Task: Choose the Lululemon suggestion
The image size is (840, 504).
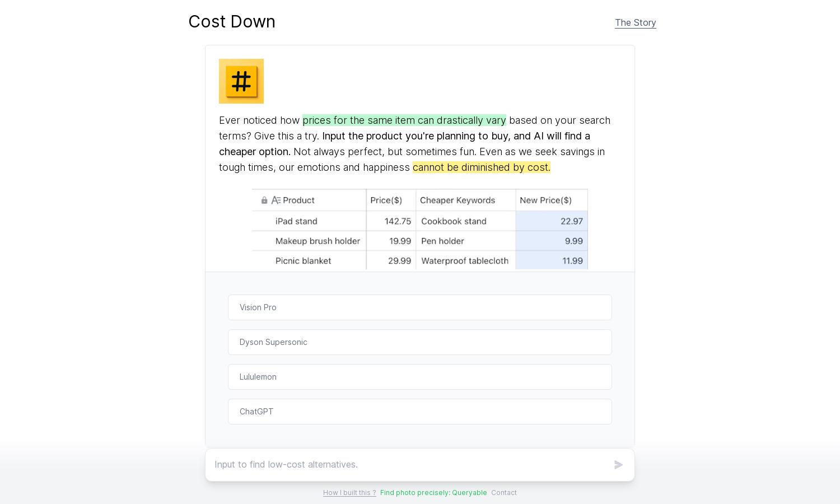Action: point(420,377)
